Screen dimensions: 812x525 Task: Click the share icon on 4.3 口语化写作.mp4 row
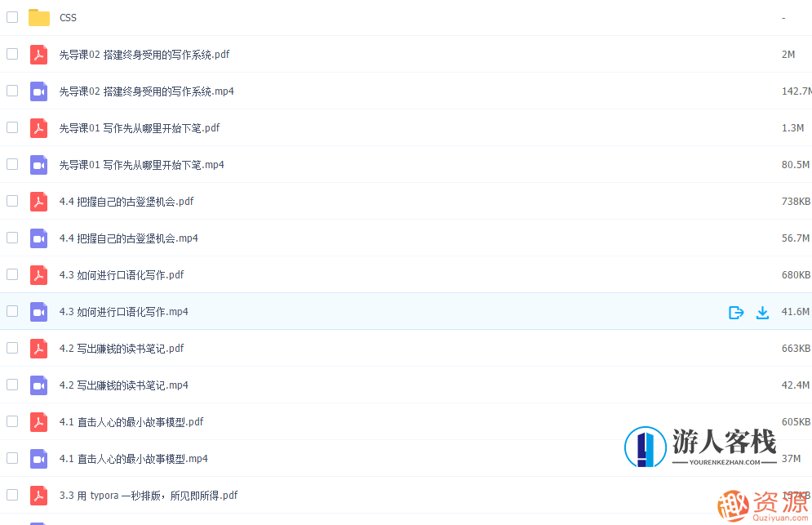point(736,312)
